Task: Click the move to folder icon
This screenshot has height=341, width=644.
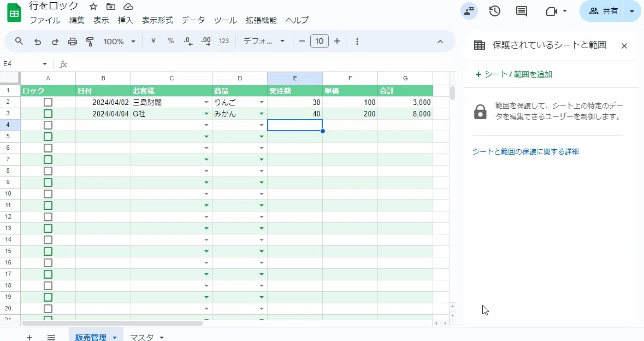Action: [110, 7]
